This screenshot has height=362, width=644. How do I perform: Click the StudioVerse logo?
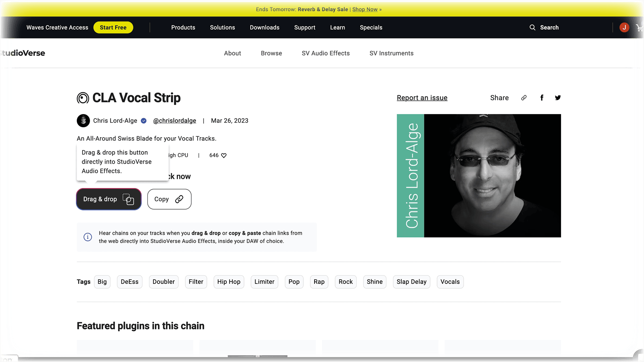[23, 53]
